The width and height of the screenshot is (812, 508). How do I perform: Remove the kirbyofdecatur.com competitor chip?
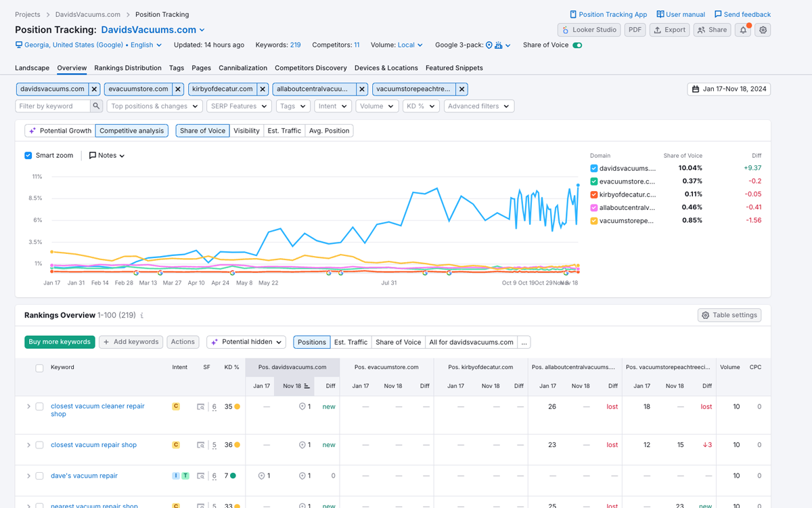click(263, 89)
